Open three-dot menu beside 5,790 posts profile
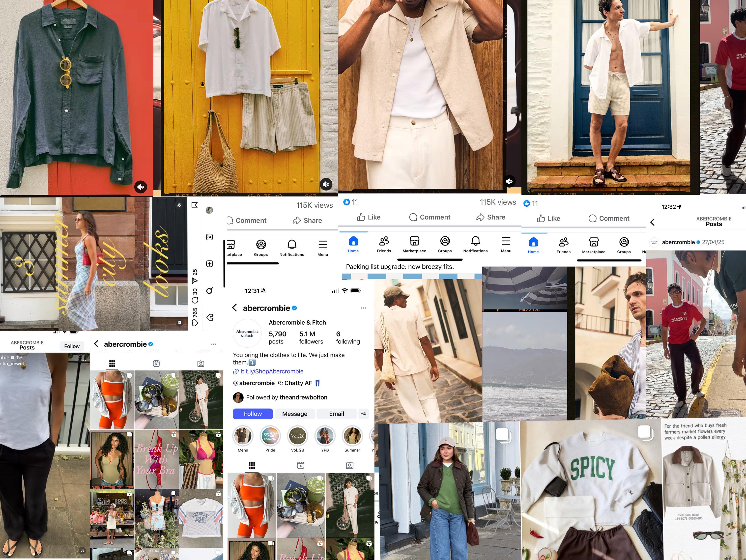The image size is (746, 560). [364, 308]
